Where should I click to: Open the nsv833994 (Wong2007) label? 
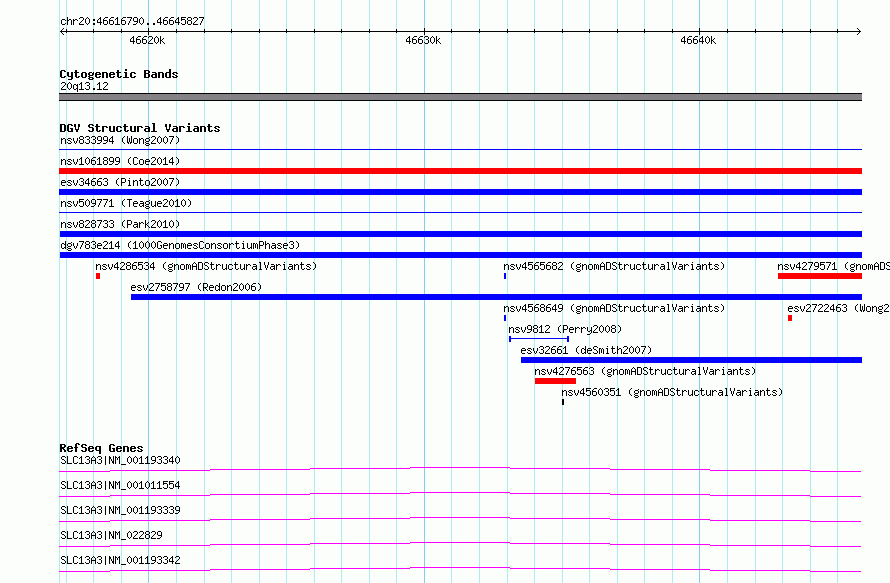[120, 140]
